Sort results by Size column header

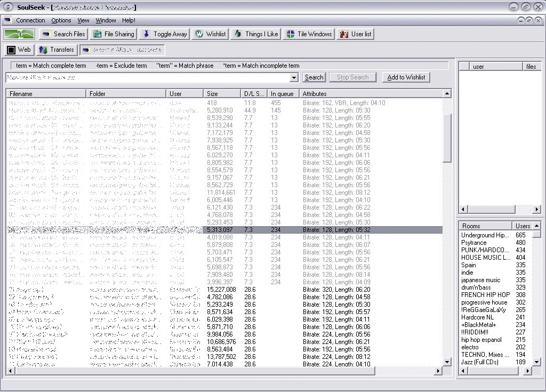[x=221, y=94]
